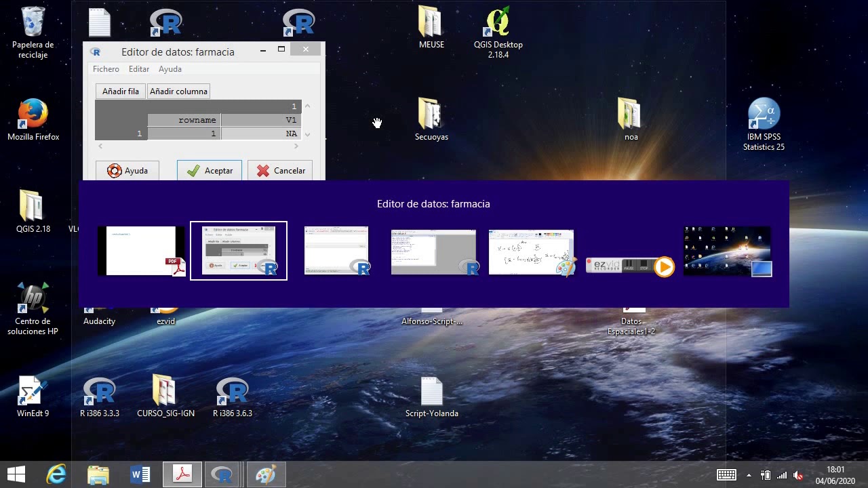Select the R window thumbnail with grey right half
The image size is (868, 488).
(x=434, y=252)
